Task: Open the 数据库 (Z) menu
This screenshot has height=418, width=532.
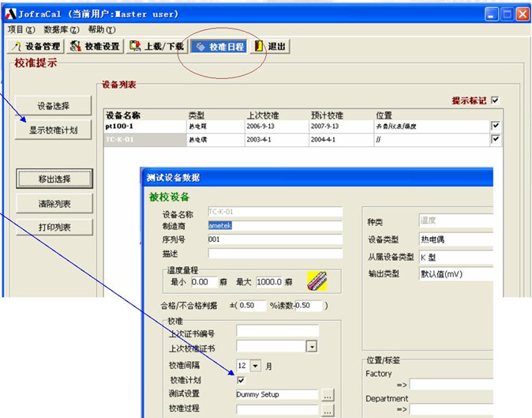Action: pyautogui.click(x=62, y=30)
